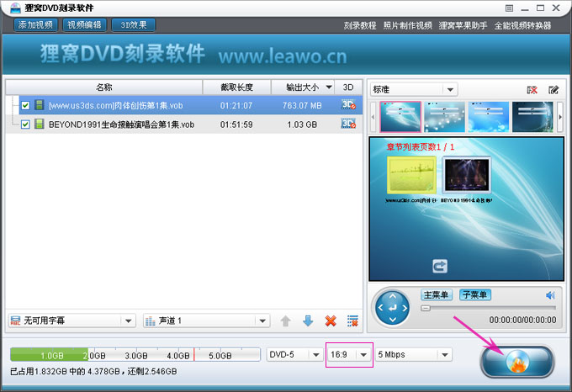The image size is (572, 392).
Task: Click the 3D column header
Action: pyautogui.click(x=348, y=87)
